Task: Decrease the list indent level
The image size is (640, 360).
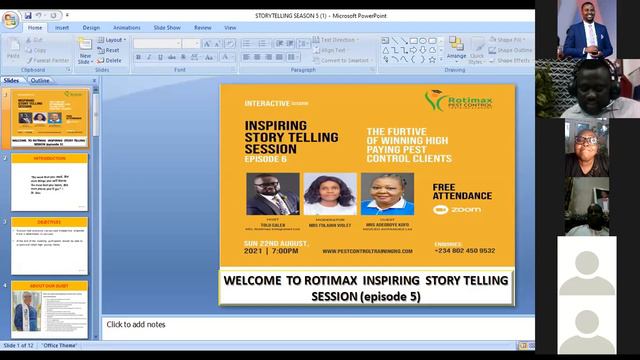Action: point(280,44)
